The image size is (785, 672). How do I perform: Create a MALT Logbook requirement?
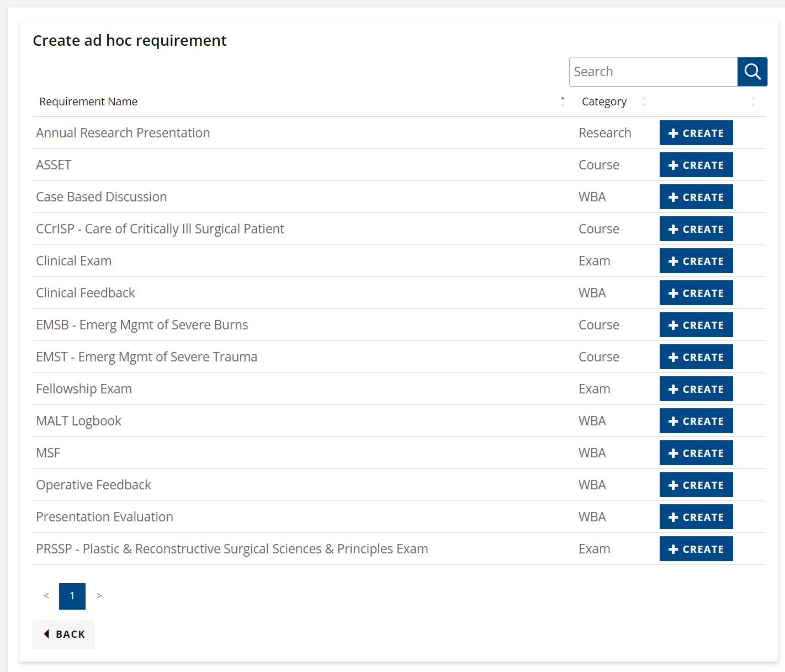(x=696, y=421)
